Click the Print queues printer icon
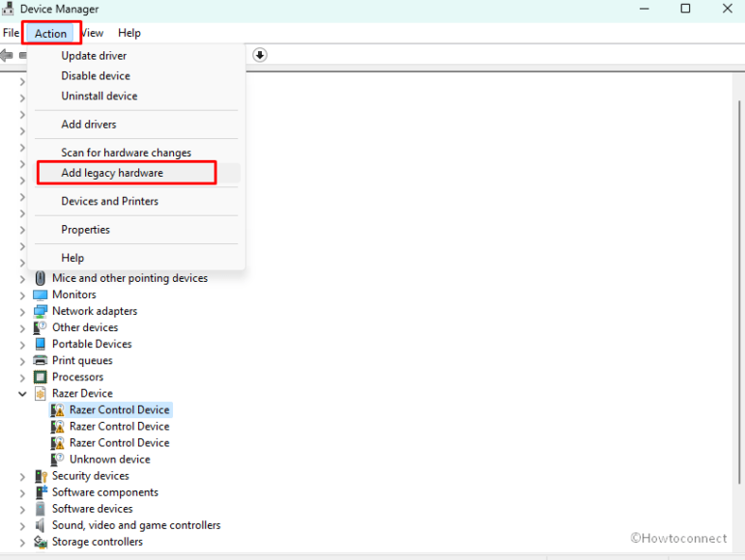Viewport: 745px width, 560px height. [41, 360]
